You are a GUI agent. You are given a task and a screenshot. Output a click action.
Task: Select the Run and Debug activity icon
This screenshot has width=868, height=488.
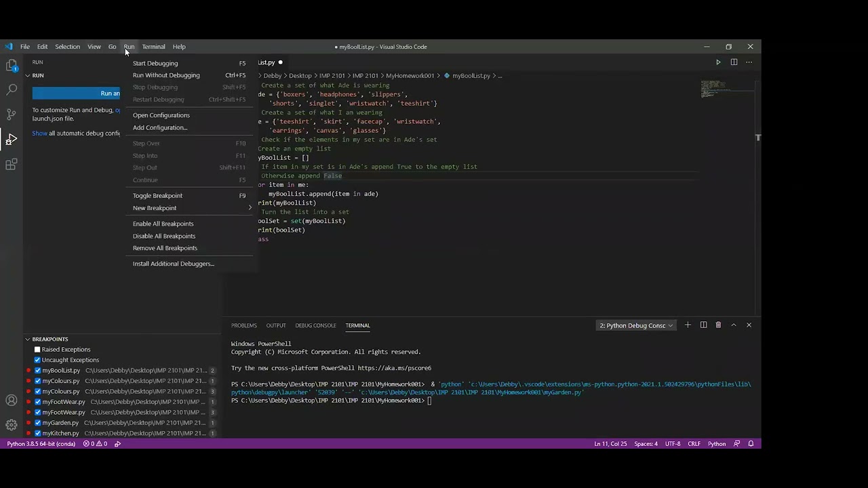point(12,140)
